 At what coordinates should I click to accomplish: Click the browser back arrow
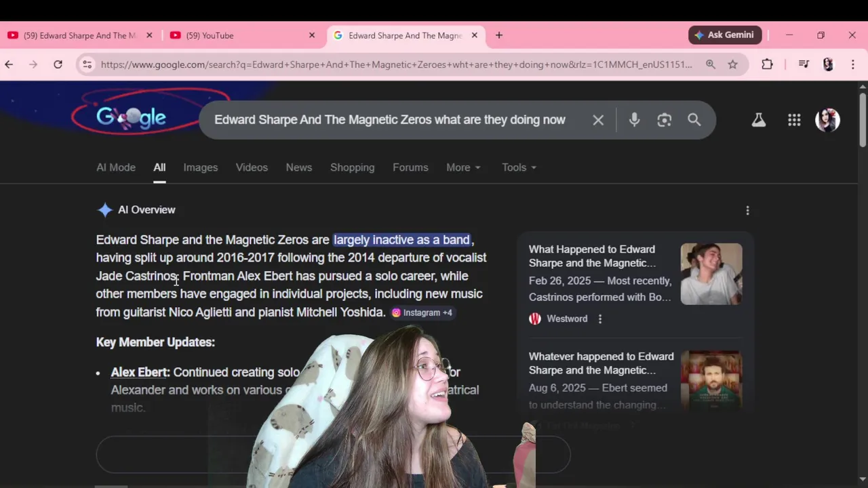9,64
